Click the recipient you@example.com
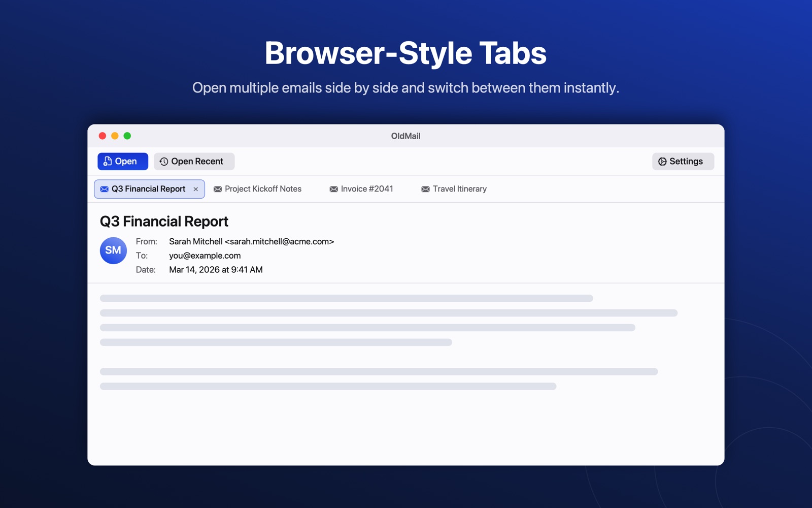Image resolution: width=812 pixels, height=508 pixels. (x=205, y=256)
